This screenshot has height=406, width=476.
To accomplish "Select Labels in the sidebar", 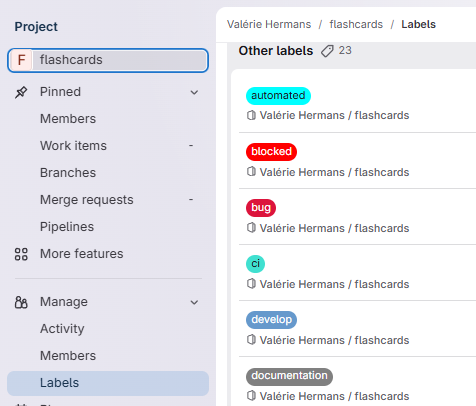I will 108,383.
